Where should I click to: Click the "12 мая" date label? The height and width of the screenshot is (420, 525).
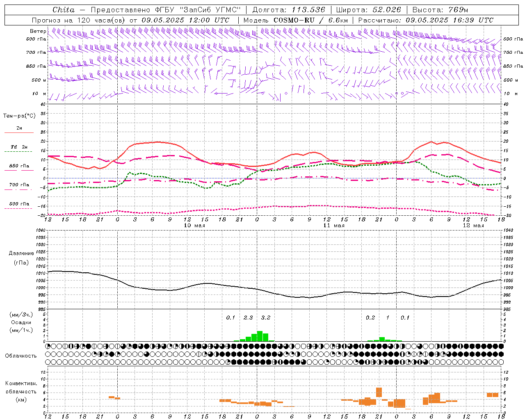pos(473,226)
